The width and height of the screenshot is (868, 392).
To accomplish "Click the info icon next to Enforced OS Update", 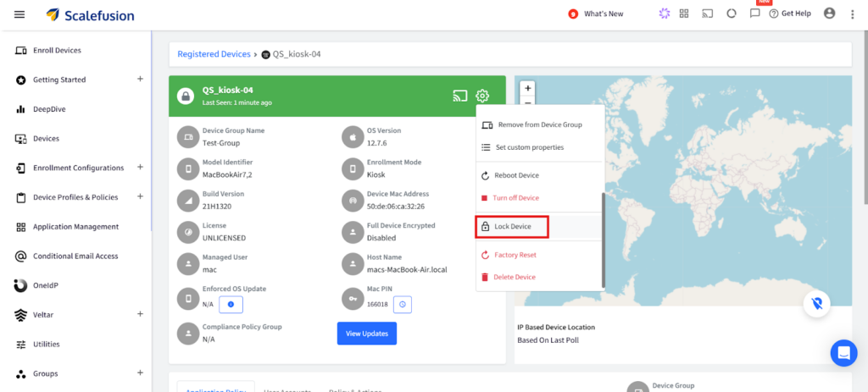I will coord(231,305).
